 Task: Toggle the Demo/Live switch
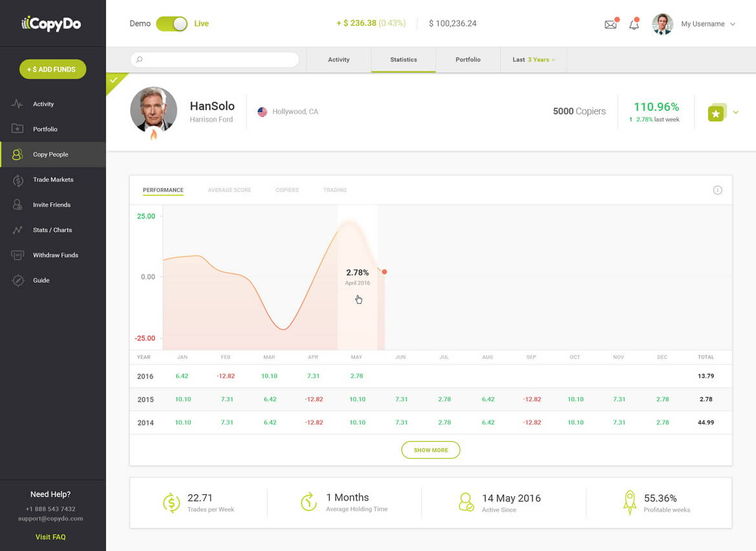[172, 24]
